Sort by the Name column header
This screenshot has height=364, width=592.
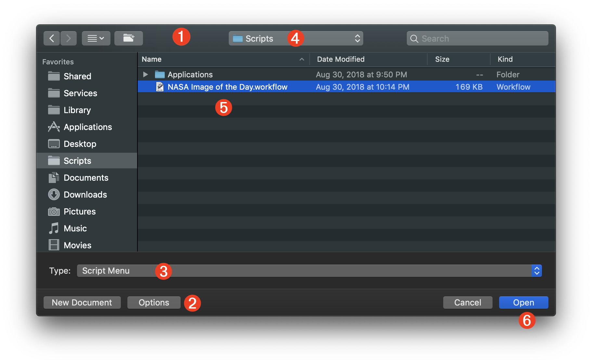tap(224, 59)
